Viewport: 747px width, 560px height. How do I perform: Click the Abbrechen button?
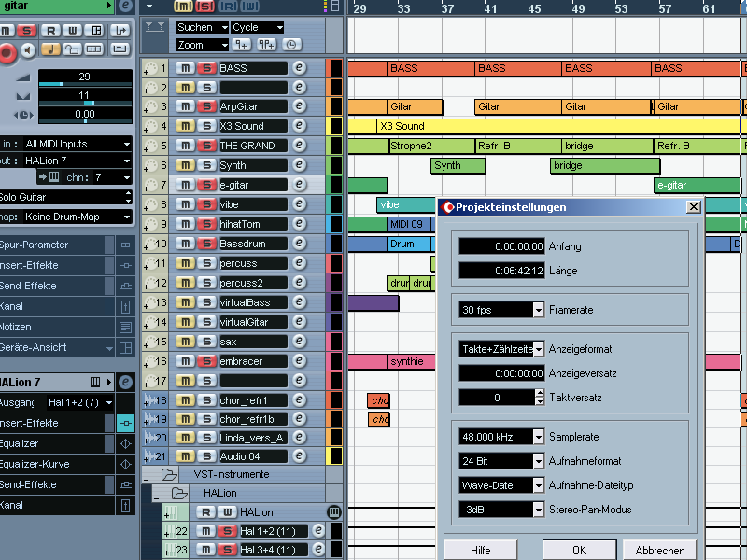(x=660, y=551)
